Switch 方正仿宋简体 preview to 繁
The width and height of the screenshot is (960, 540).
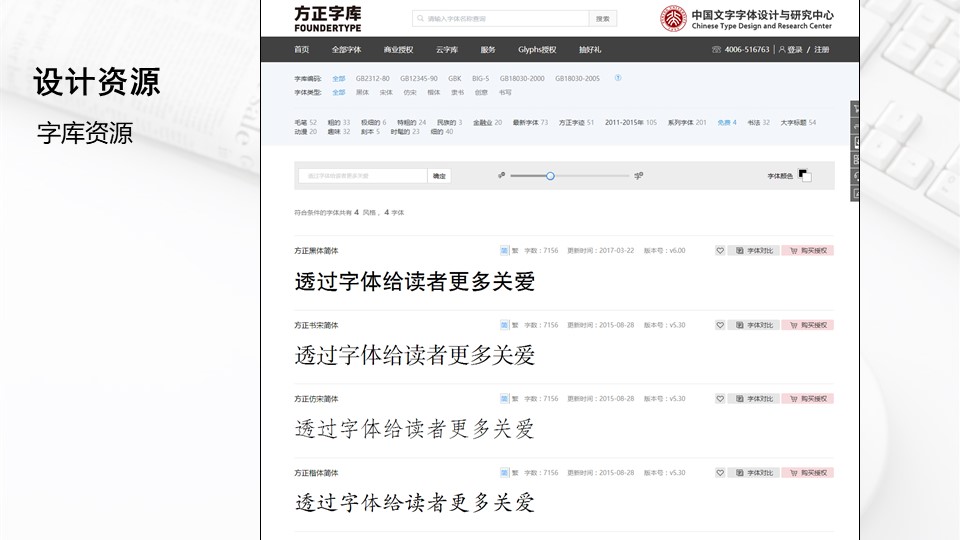(x=515, y=399)
